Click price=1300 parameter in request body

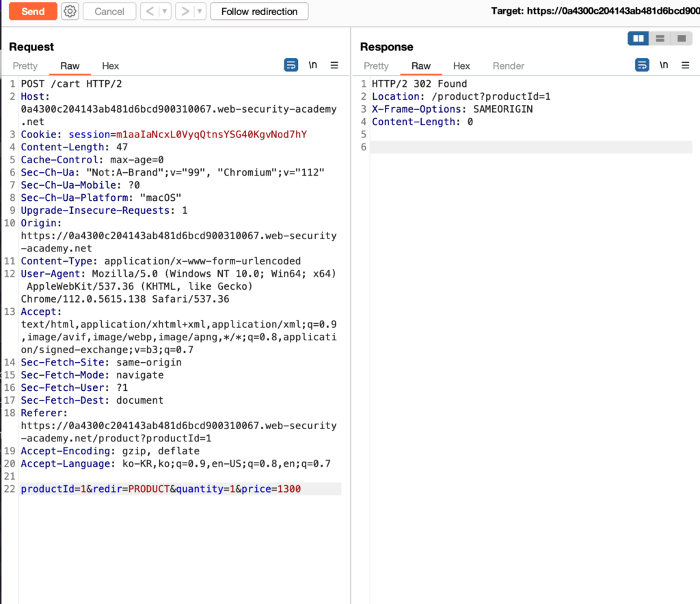click(x=271, y=489)
